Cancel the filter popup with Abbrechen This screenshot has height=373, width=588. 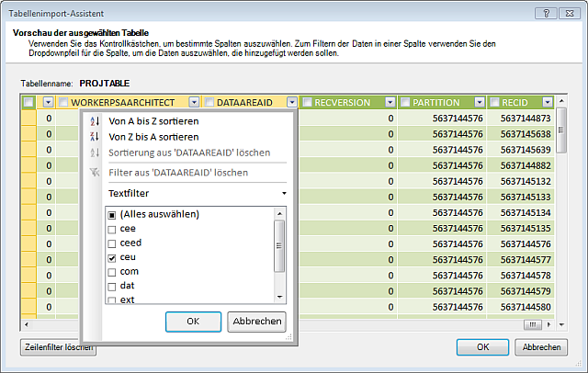click(x=257, y=322)
